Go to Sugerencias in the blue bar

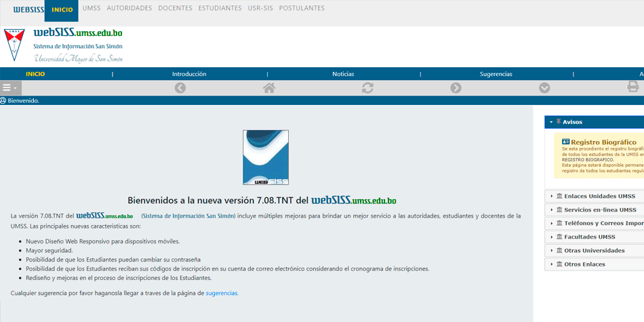click(496, 74)
